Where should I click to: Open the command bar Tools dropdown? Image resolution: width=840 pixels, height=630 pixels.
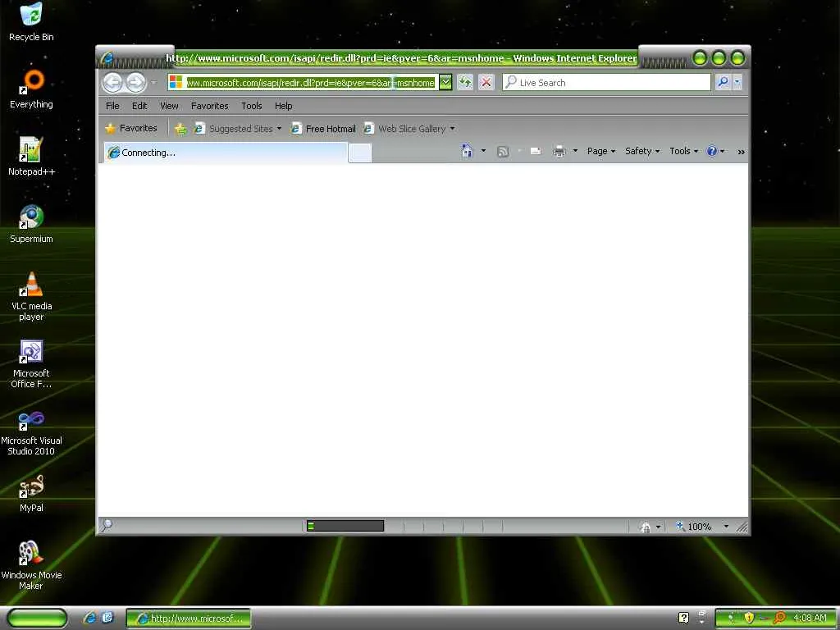[x=684, y=151]
